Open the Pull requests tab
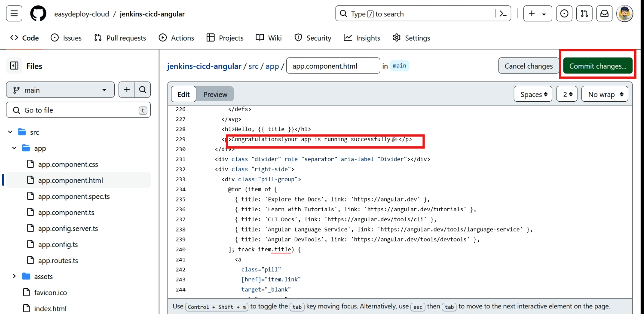This screenshot has width=644, height=314. pos(120,38)
